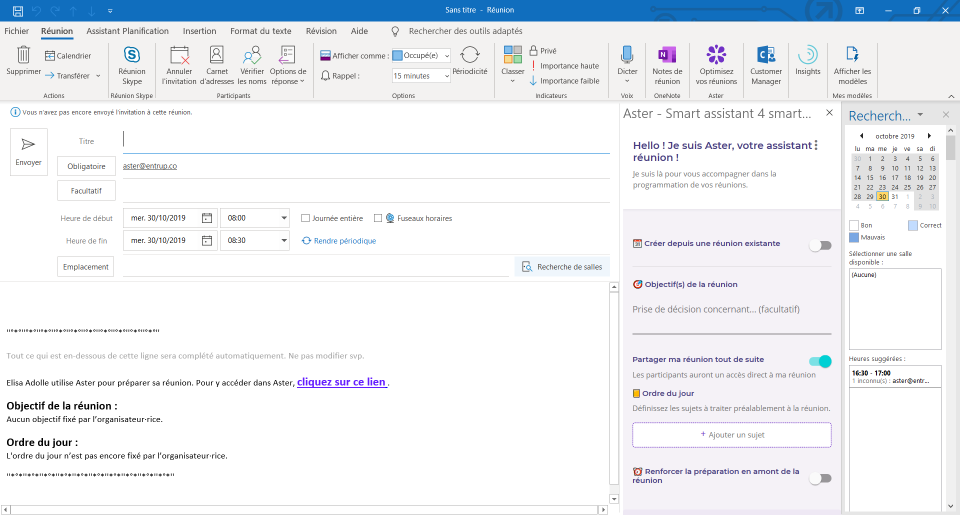Switch to the Insertion tab

point(200,31)
